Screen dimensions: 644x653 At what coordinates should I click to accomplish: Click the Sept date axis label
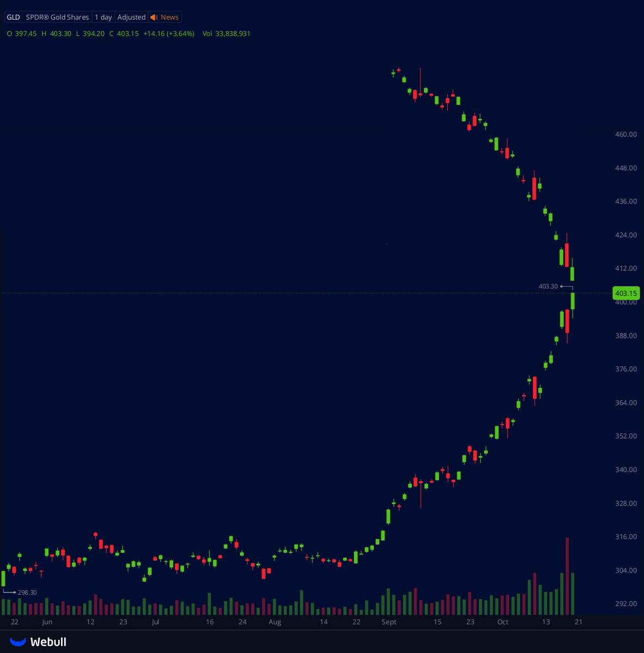pos(389,622)
